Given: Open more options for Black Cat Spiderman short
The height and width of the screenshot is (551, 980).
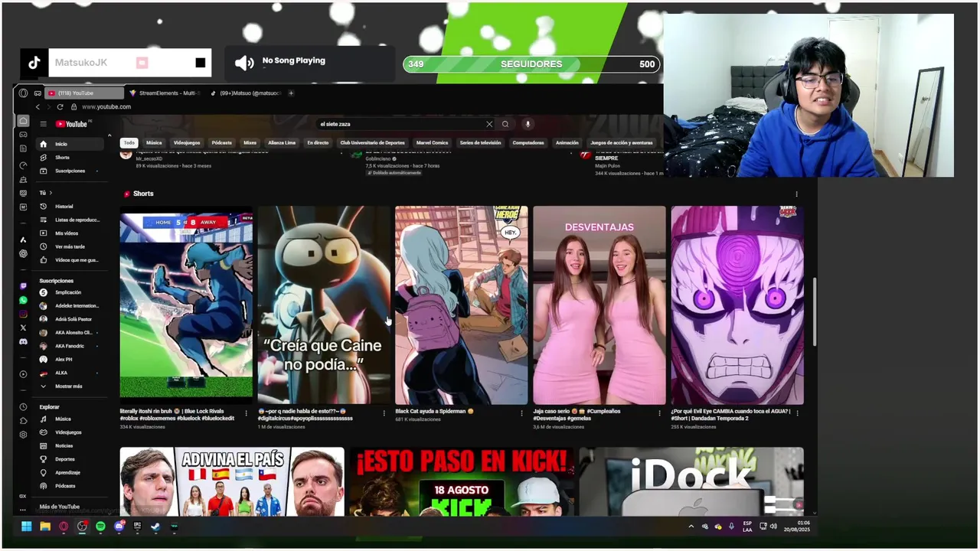Looking at the screenshot, I should (521, 413).
